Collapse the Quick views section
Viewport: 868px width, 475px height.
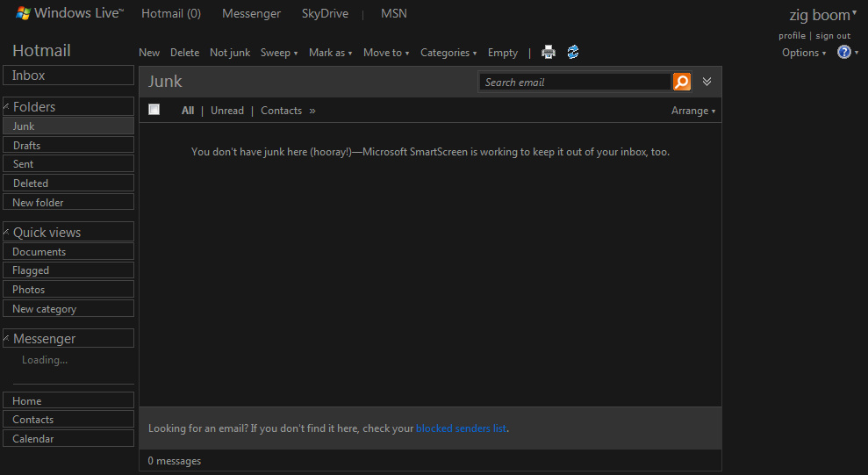point(6,232)
